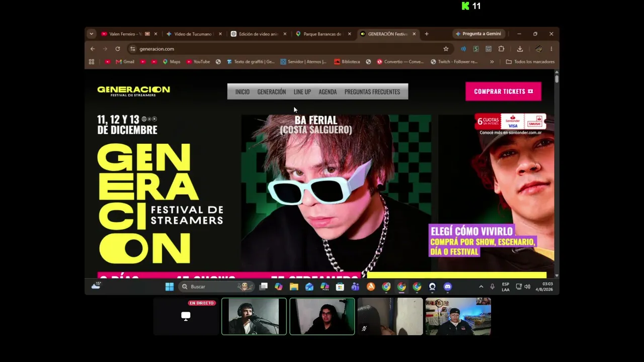The height and width of the screenshot is (362, 644).
Task: Open PREGUNTAS FRECUENTES in the navigation
Action: point(372,92)
